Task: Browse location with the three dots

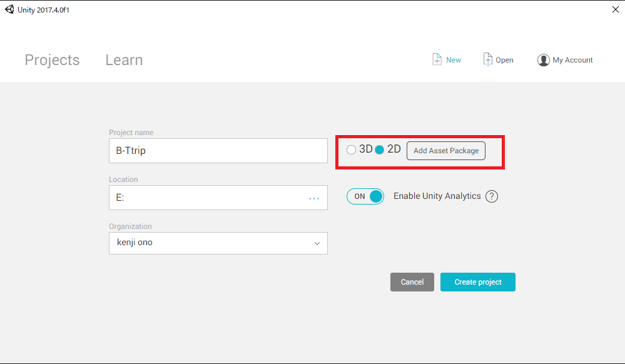Action: click(313, 198)
